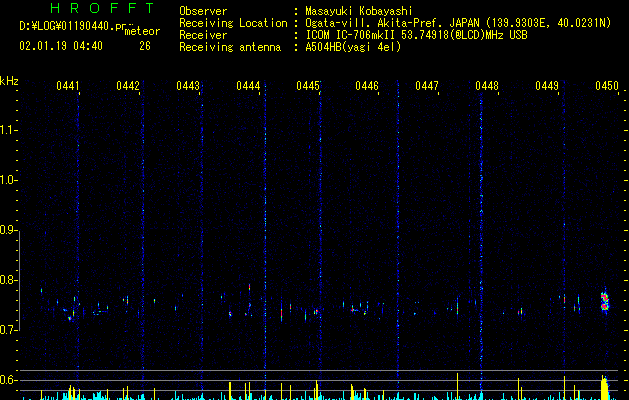629x400 pixels.
Task: Click the 1.0 frequency axis label
Action: click(9, 180)
